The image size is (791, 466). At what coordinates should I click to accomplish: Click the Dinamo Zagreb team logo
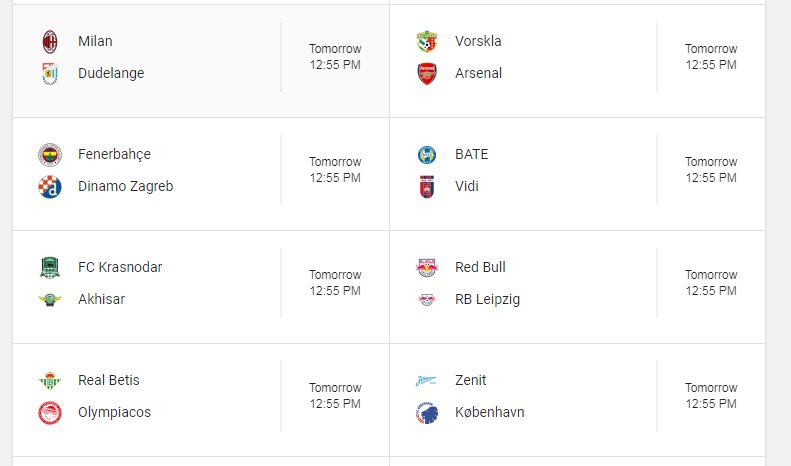[50, 187]
